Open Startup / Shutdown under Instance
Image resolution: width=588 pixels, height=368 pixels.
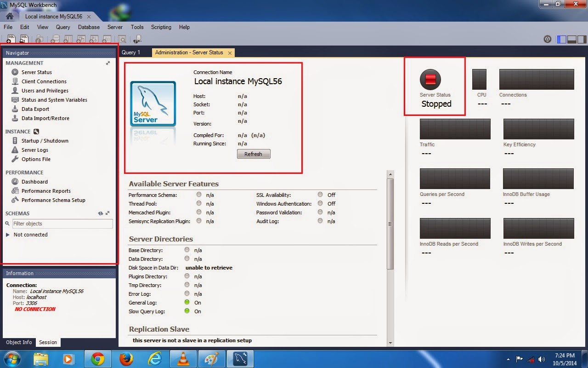[x=45, y=141]
